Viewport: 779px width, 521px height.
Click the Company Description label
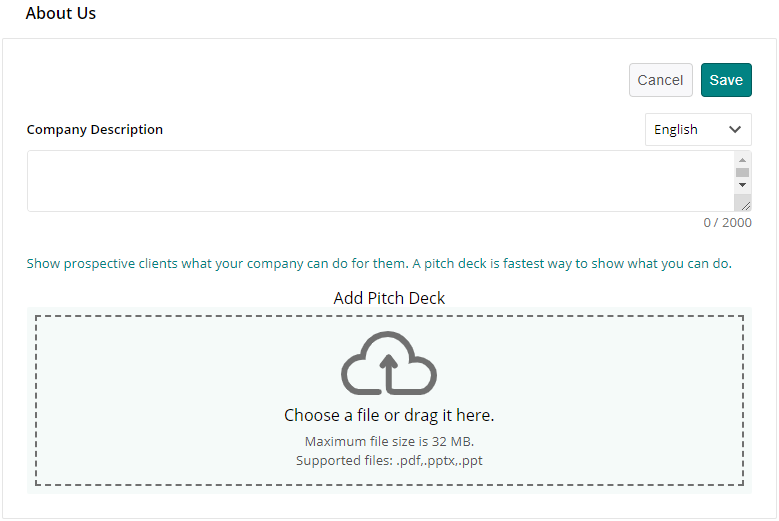[x=95, y=129]
